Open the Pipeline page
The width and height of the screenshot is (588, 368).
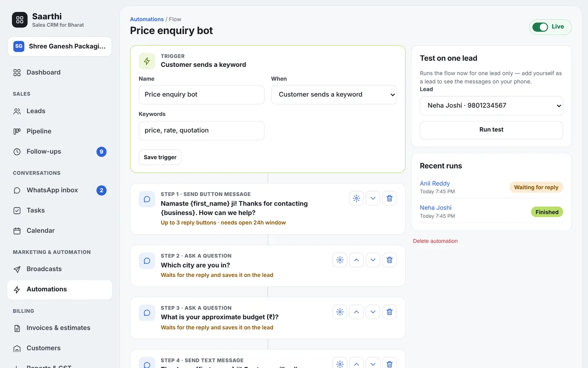[60, 131]
